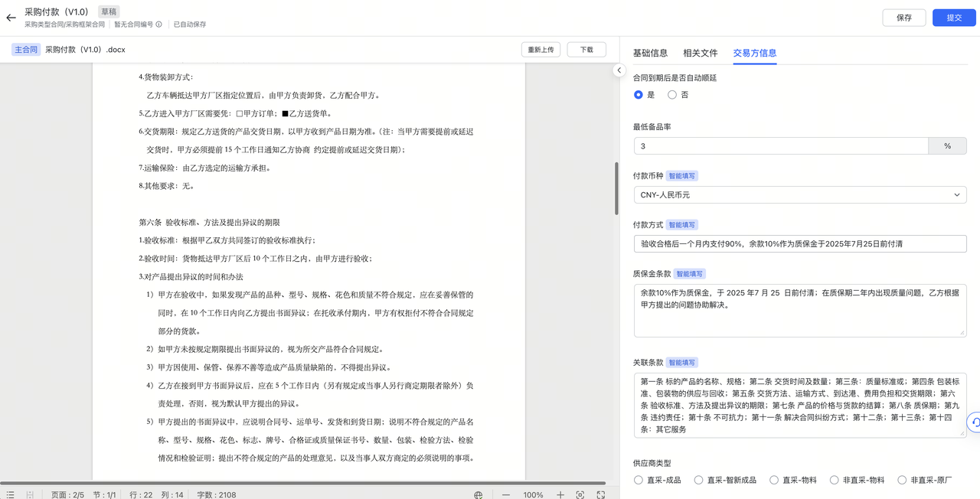Open the document outline icon in status bar

point(11,494)
